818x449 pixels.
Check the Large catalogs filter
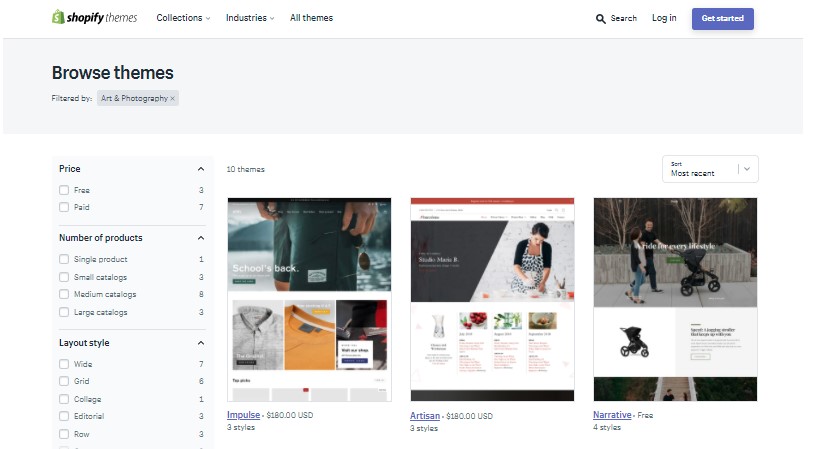[x=64, y=312]
